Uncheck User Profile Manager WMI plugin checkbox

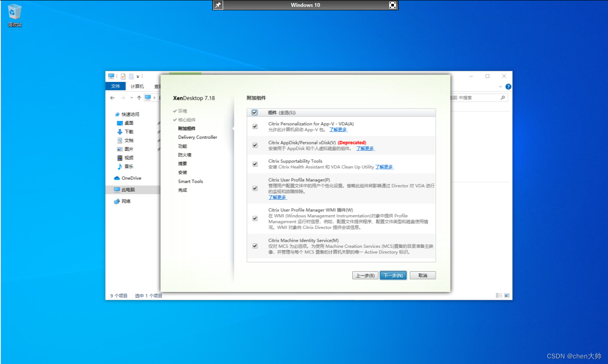255,218
